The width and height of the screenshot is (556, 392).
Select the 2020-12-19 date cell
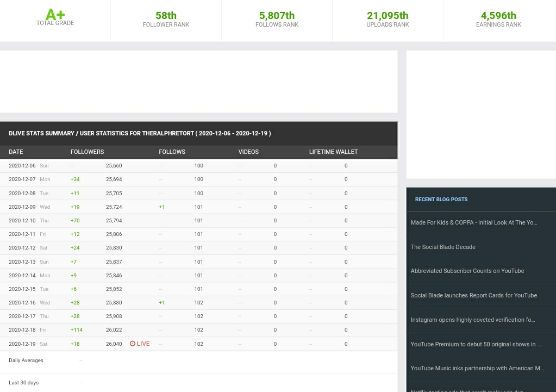pos(22,344)
